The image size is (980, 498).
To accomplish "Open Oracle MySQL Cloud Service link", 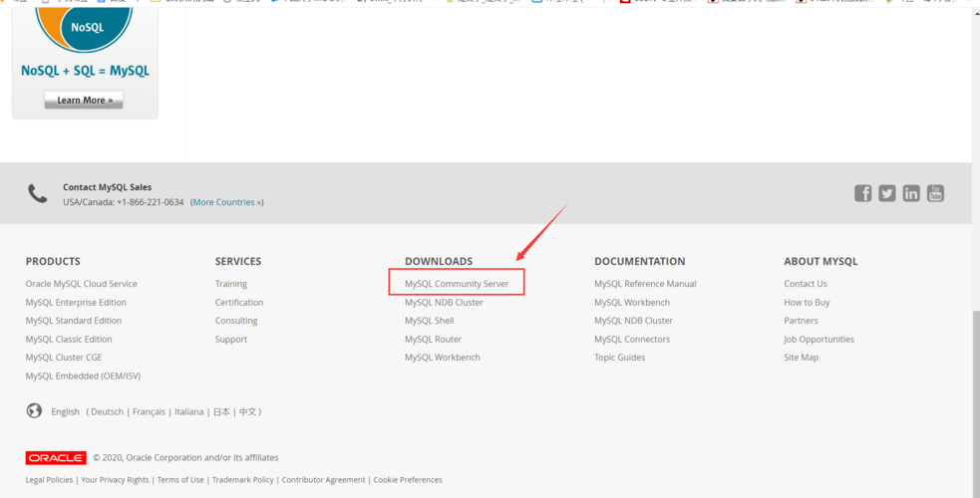I will (x=81, y=284).
